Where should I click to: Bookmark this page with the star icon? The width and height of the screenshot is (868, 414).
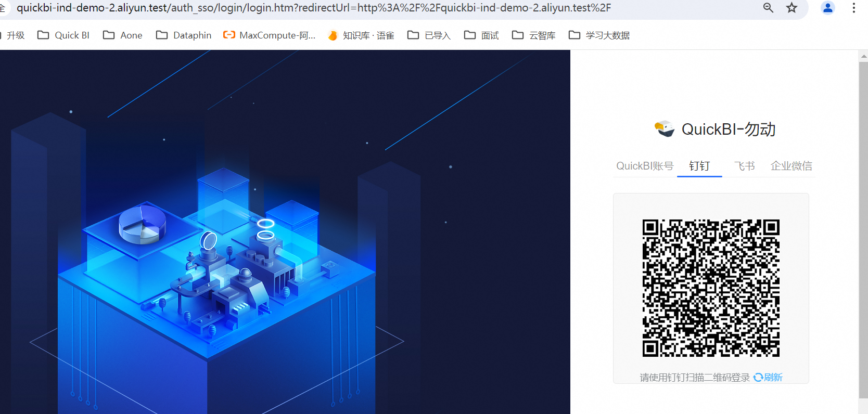(x=792, y=8)
